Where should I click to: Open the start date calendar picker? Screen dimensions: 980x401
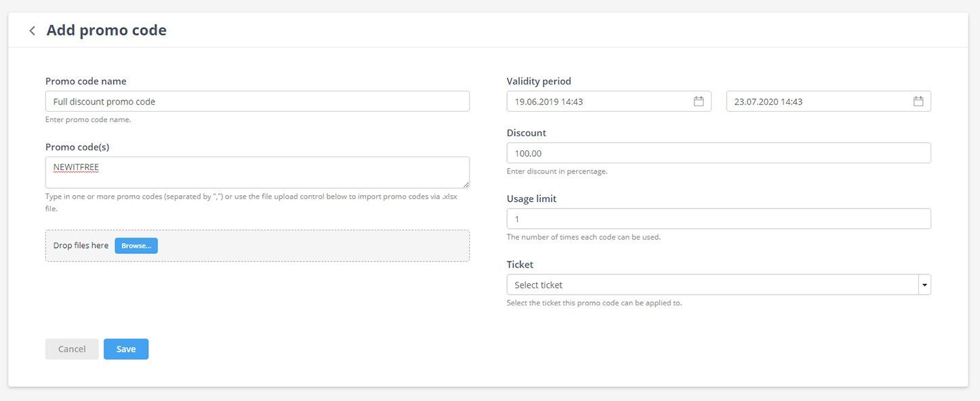click(699, 102)
